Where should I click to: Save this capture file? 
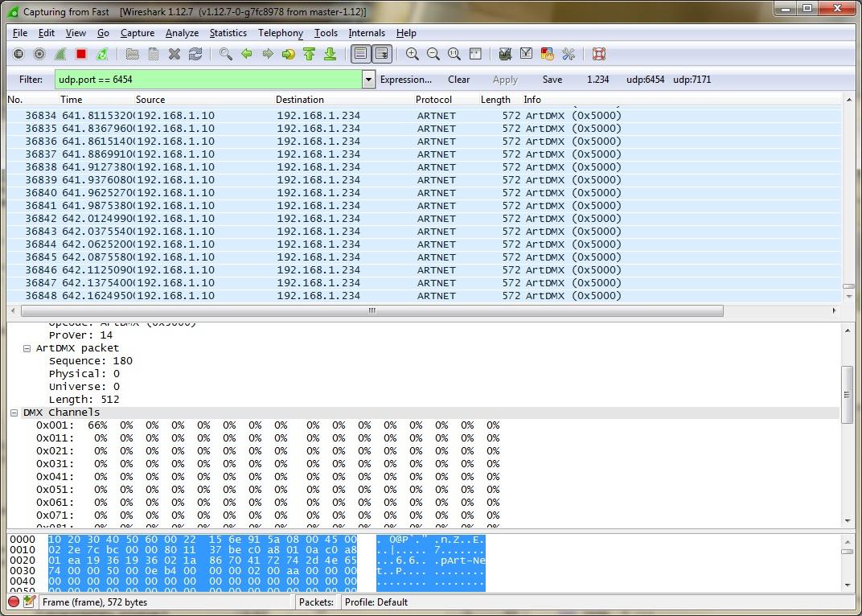(154, 54)
